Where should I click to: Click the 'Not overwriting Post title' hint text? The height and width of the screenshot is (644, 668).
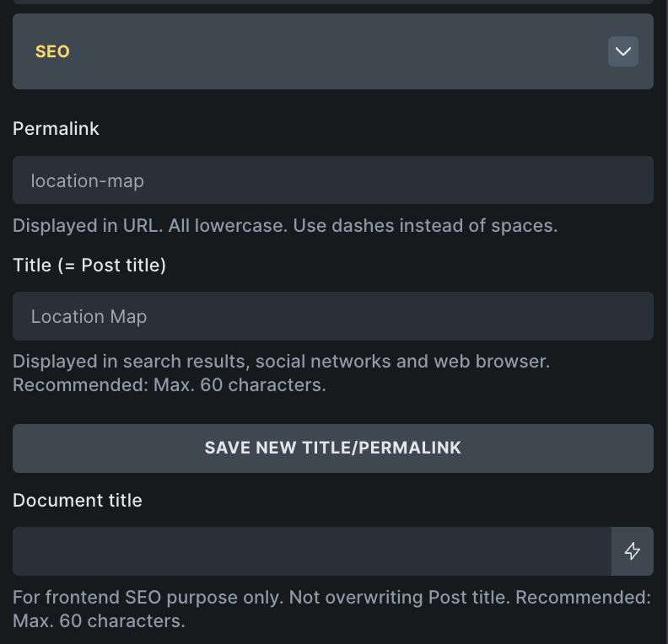point(400,598)
